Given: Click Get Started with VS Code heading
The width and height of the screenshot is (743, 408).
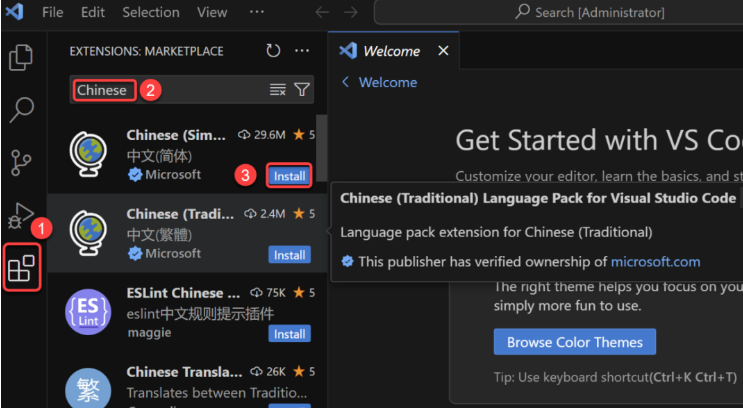Looking at the screenshot, I should pos(599,140).
